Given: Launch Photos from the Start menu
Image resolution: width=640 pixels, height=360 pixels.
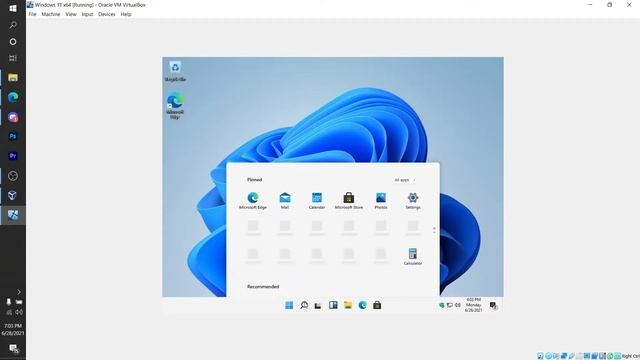Looking at the screenshot, I should tap(381, 201).
